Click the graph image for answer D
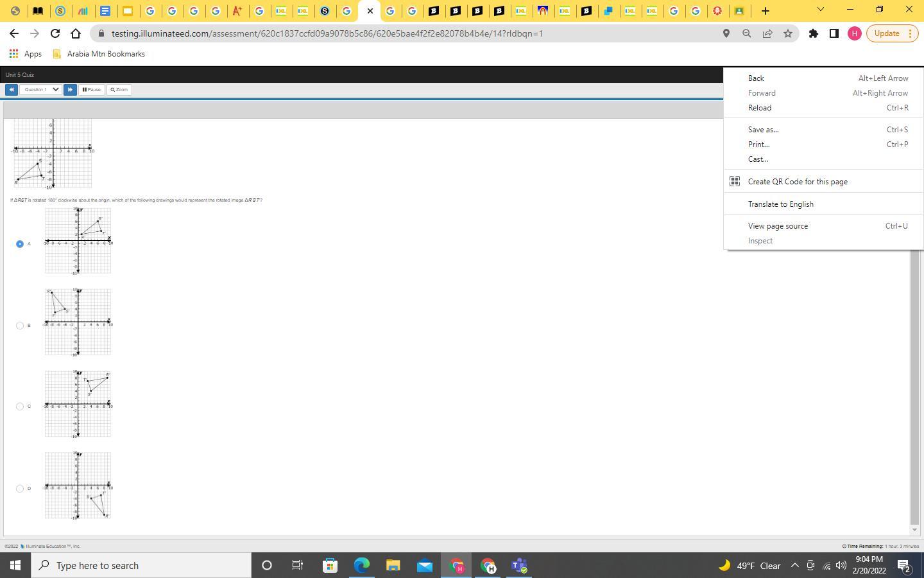This screenshot has width=924, height=578. [x=78, y=486]
